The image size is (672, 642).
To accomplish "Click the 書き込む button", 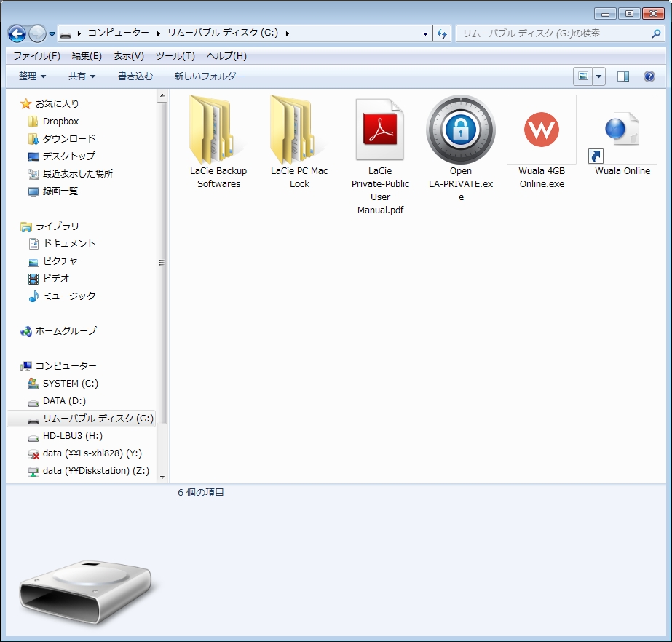I will pos(135,76).
